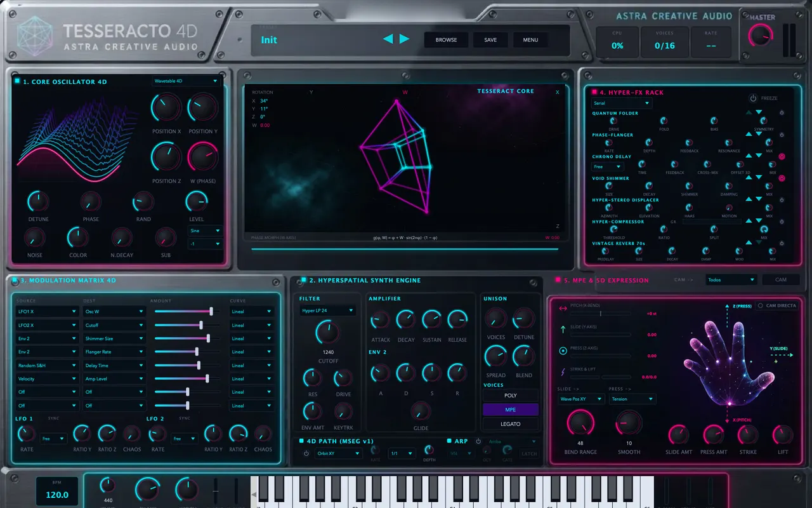Disable the Chrono Delay effect

tap(782, 156)
